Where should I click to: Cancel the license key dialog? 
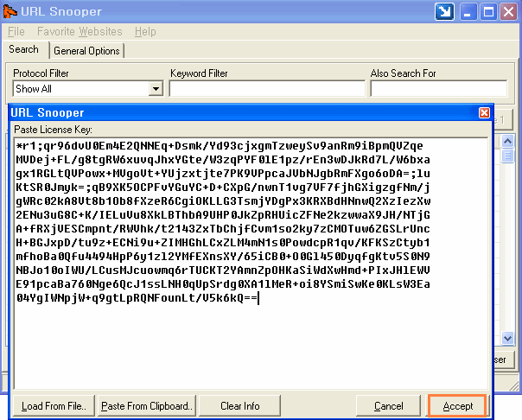pyautogui.click(x=389, y=405)
